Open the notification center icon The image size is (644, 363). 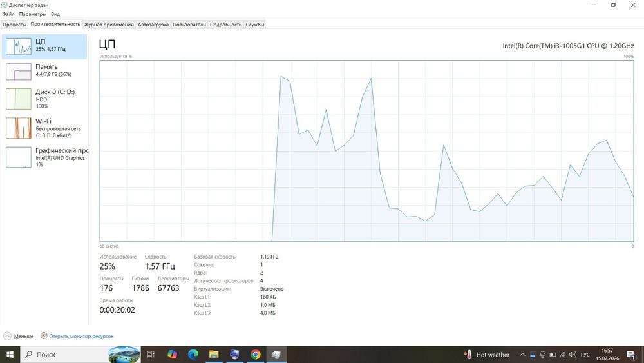click(631, 355)
